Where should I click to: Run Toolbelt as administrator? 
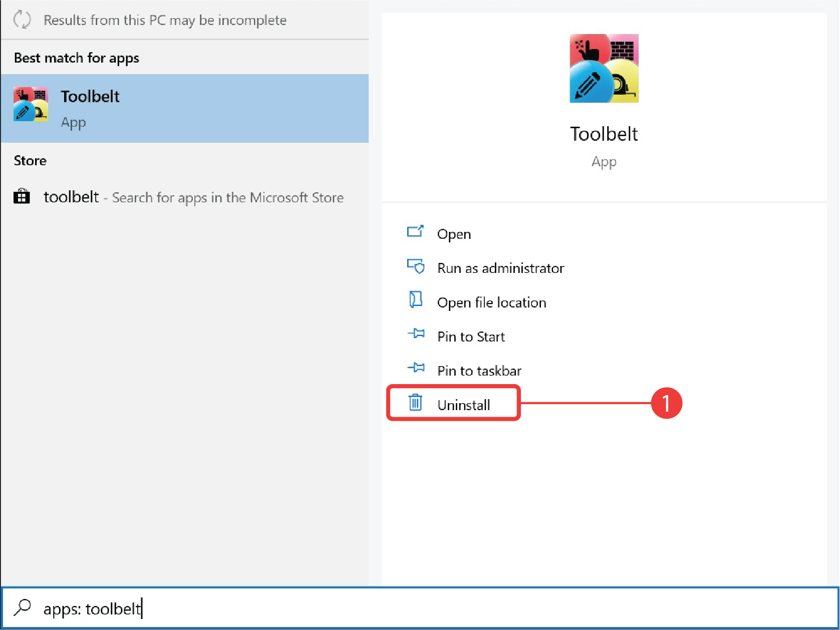point(500,268)
